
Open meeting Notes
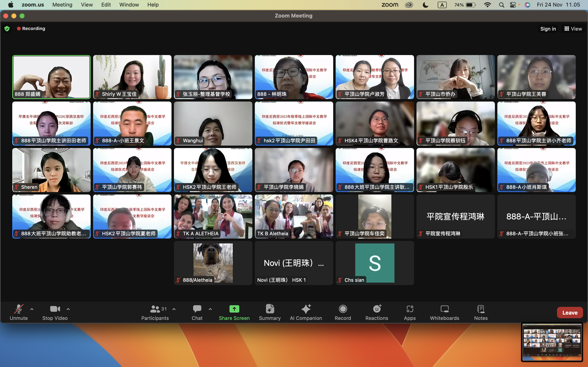click(481, 312)
